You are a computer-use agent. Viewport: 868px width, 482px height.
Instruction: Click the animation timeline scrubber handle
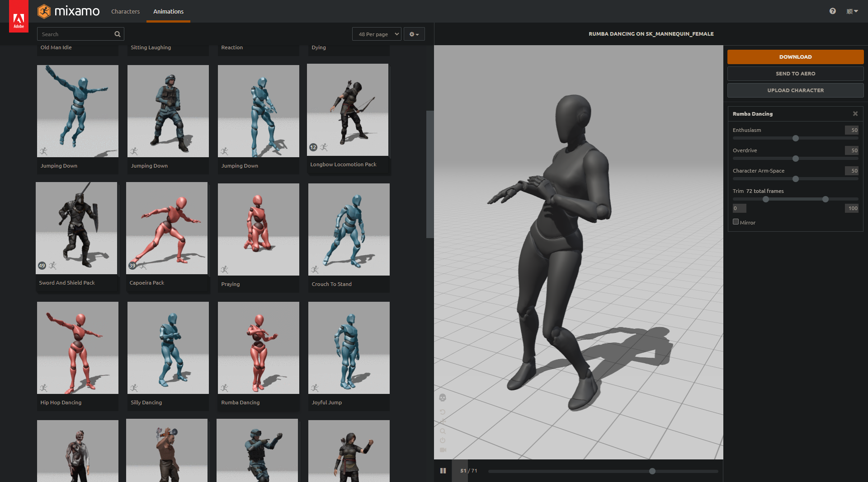[x=652, y=471]
